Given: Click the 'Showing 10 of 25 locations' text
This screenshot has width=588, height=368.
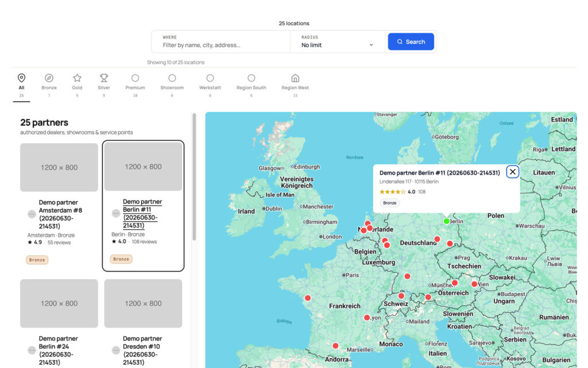Looking at the screenshot, I should point(176,62).
